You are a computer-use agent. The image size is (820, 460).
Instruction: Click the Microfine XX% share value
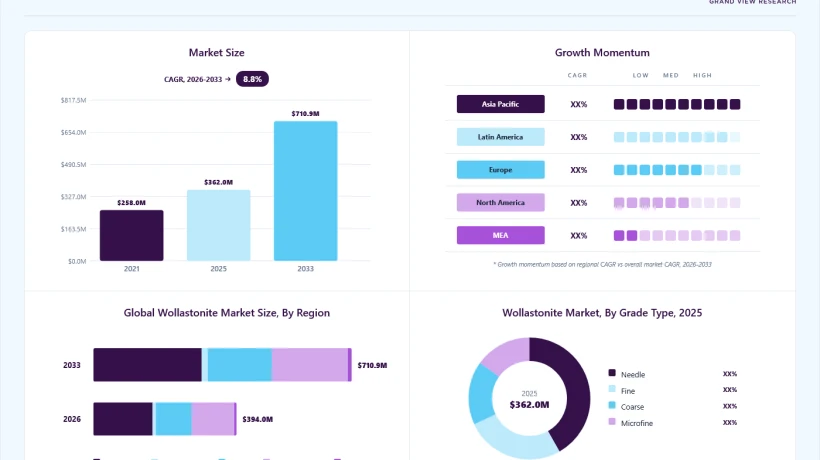pos(730,422)
